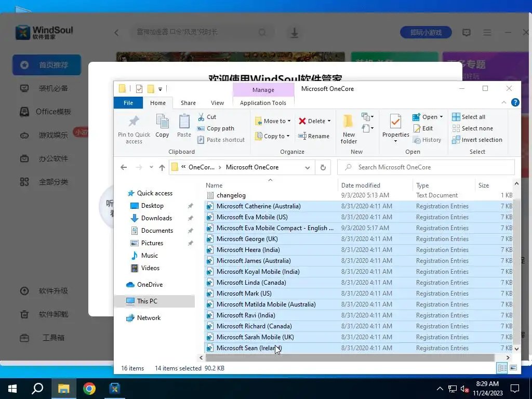Click the muted volume tray icon
This screenshot has width=532, height=399.
464,389
